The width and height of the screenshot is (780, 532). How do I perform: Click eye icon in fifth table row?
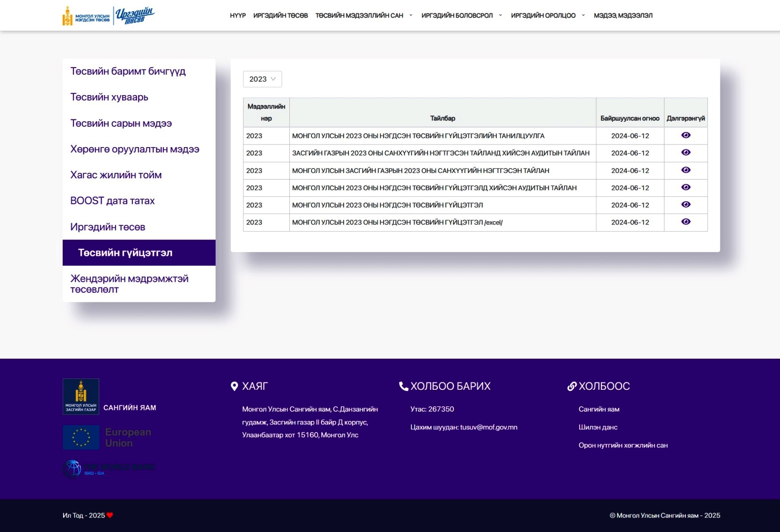point(686,204)
